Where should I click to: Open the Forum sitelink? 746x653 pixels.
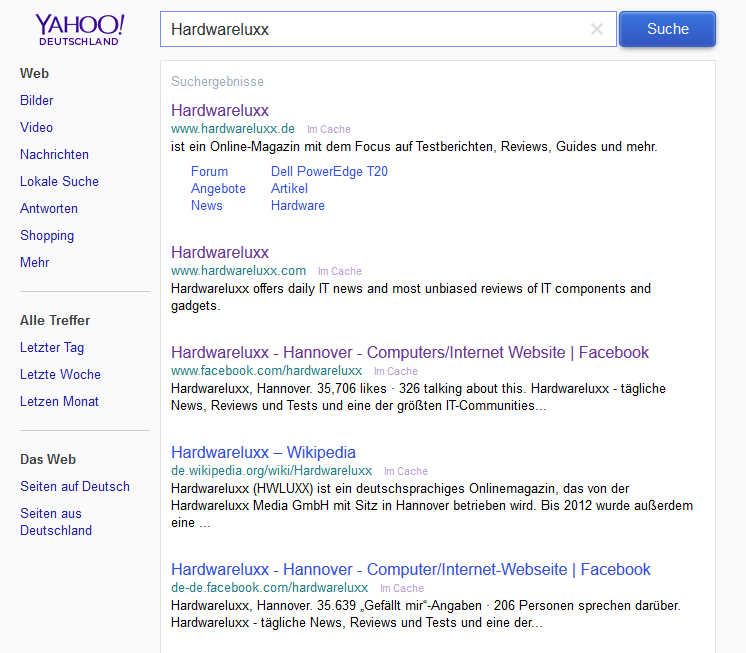209,171
